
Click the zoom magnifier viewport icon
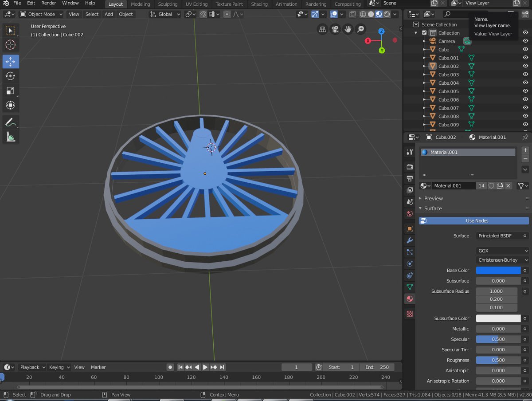pyautogui.click(x=361, y=29)
